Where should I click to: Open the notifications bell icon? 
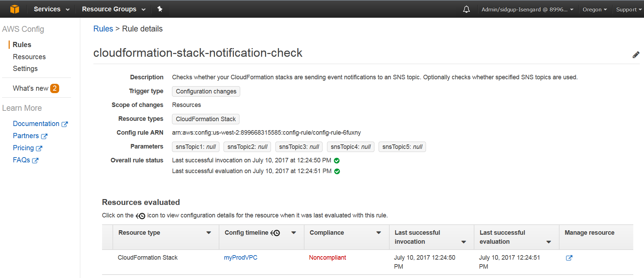click(466, 9)
